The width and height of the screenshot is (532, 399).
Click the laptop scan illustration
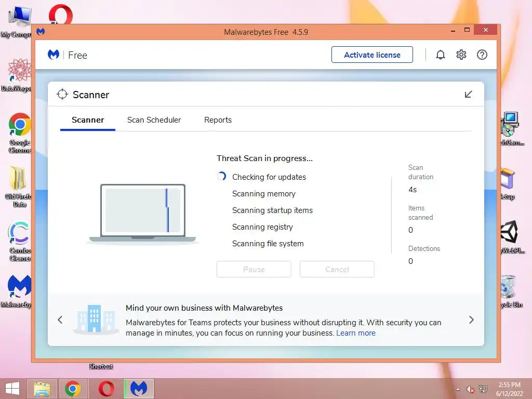(x=142, y=214)
